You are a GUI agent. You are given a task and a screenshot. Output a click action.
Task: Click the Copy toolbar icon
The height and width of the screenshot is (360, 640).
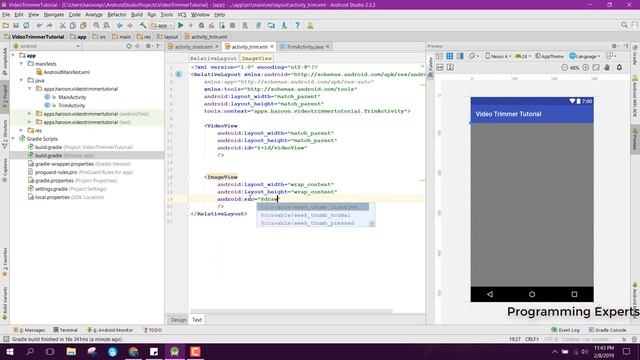tap(73, 25)
